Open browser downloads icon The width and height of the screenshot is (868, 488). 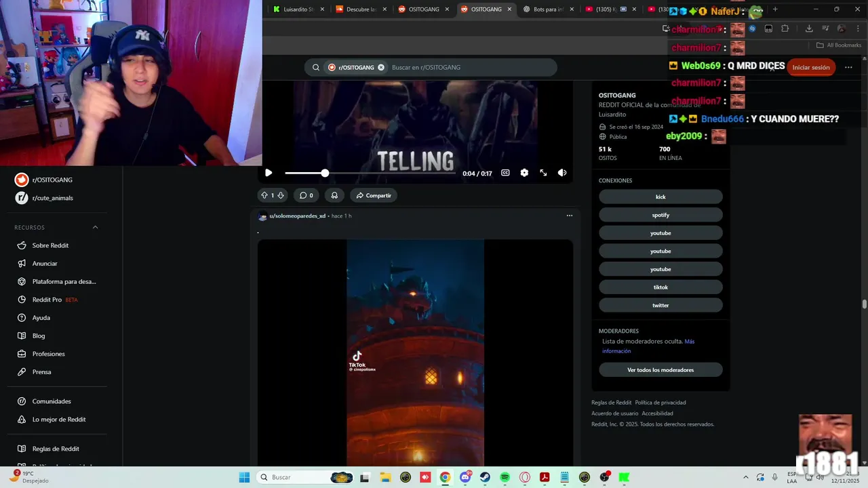click(x=809, y=28)
